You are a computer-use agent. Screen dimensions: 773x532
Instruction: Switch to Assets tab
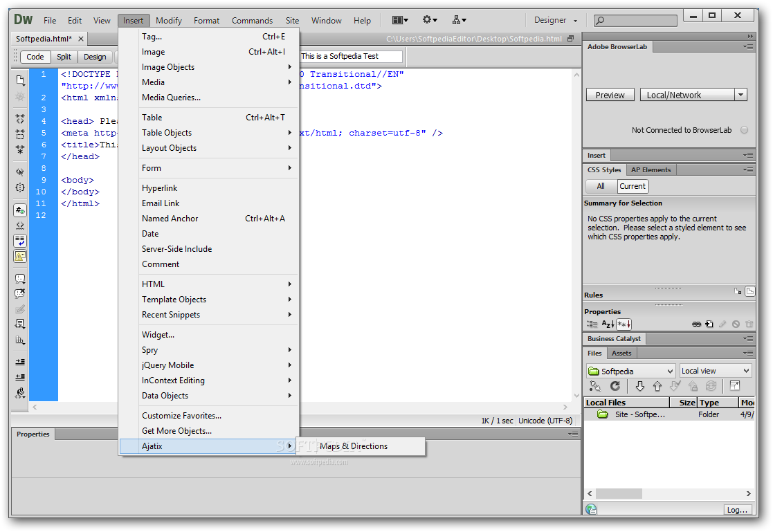[621, 353]
